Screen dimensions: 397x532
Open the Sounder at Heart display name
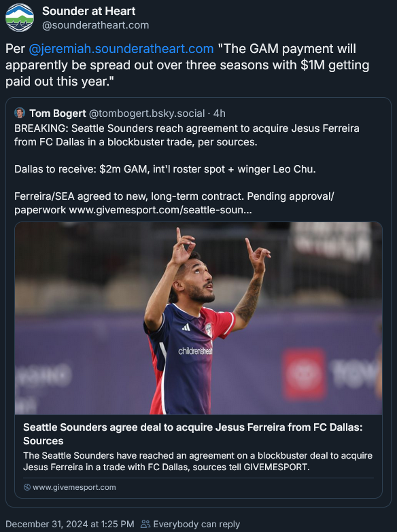click(x=88, y=11)
